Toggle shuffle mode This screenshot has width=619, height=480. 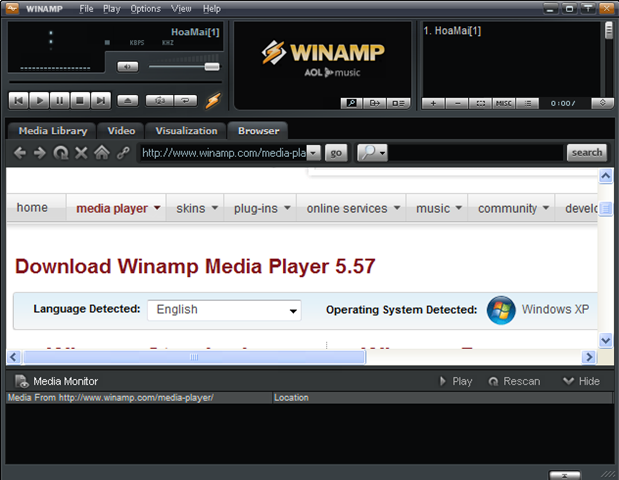click(159, 101)
